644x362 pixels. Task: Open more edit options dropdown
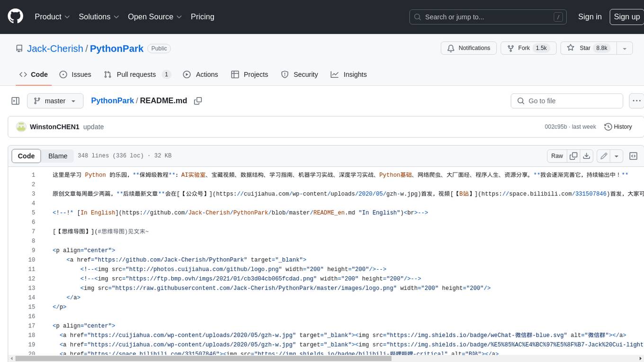[617, 156]
